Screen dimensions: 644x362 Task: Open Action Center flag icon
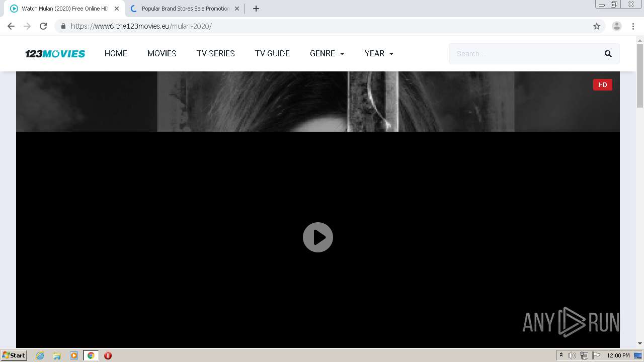[596, 355]
